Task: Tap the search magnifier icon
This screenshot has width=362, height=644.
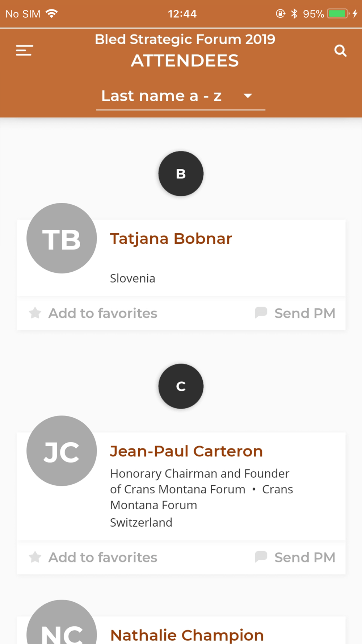Action: tap(340, 51)
